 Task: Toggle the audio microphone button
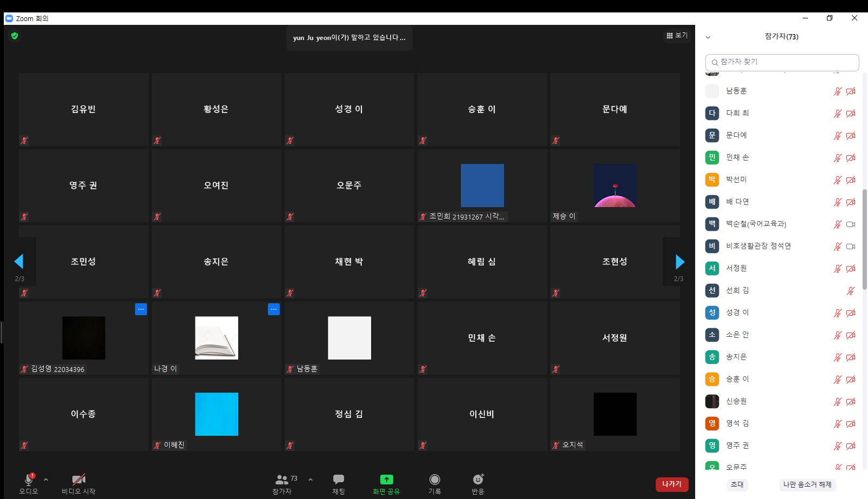29,480
